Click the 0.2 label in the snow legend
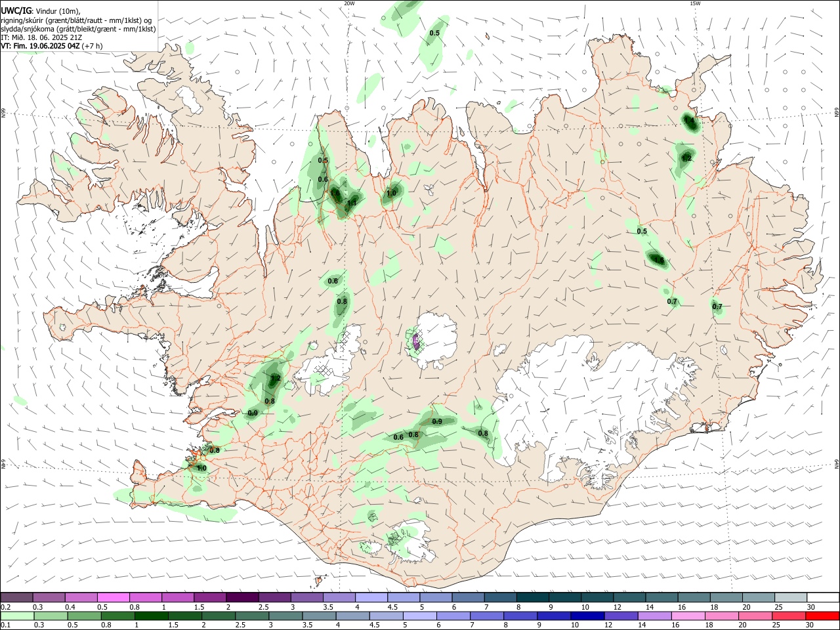The image size is (840, 630). coord(6,607)
